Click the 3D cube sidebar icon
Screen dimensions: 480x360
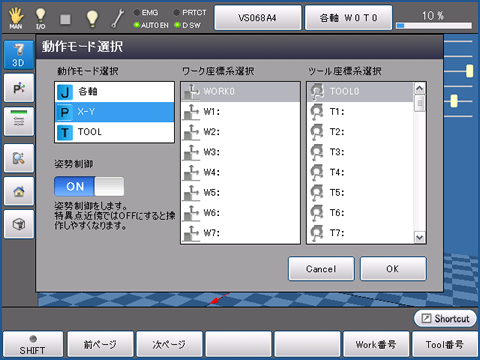(x=19, y=224)
